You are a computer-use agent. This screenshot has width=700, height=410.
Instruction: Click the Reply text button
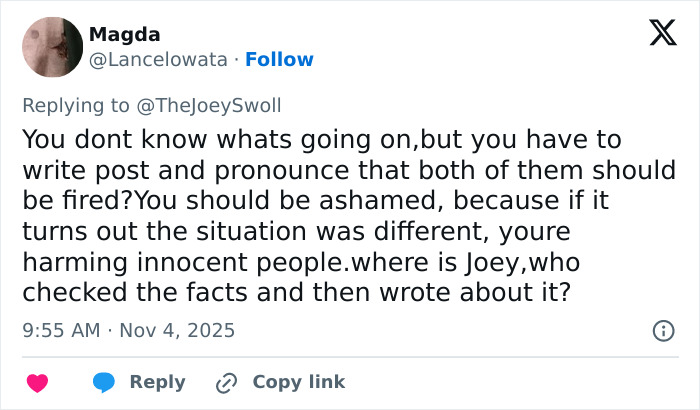click(x=157, y=382)
